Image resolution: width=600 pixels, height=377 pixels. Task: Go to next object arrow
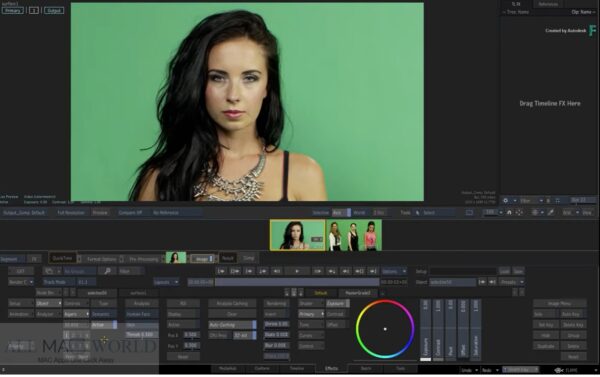(492, 282)
